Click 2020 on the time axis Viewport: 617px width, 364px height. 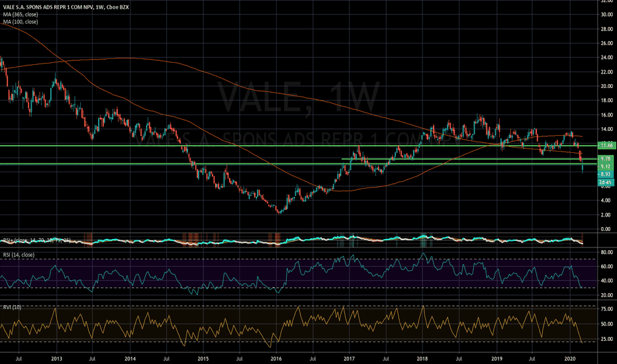[x=570, y=359]
